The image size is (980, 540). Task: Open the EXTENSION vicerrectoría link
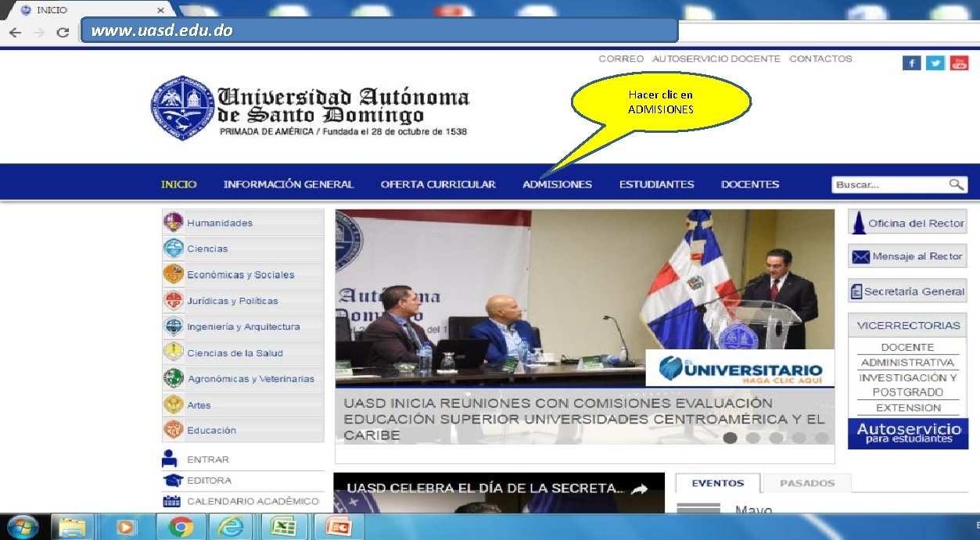pyautogui.click(x=908, y=408)
